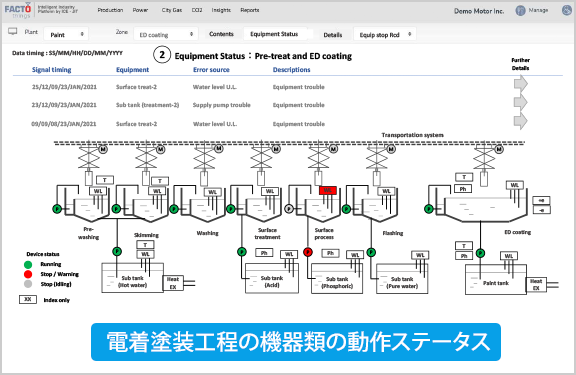Click the Contents label
576x375 pixels.
click(221, 34)
